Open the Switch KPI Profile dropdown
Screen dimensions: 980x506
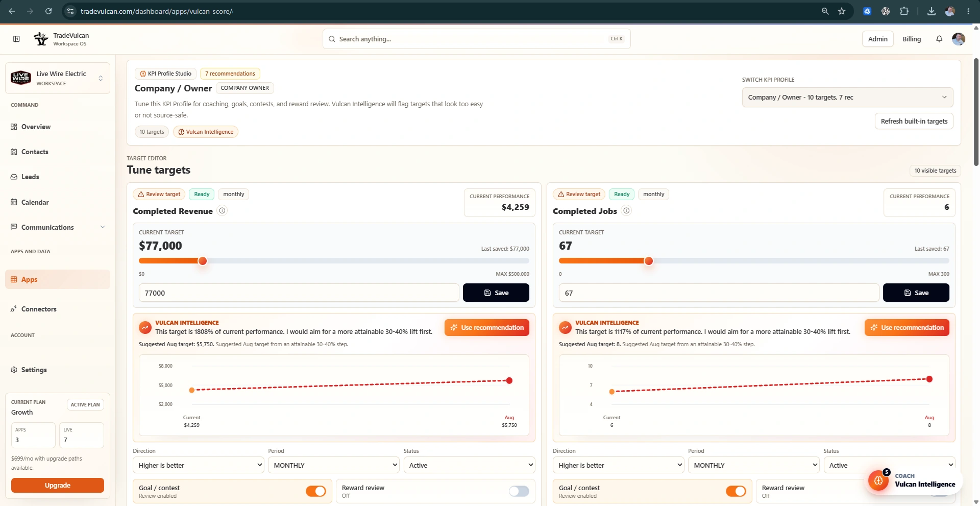point(847,97)
